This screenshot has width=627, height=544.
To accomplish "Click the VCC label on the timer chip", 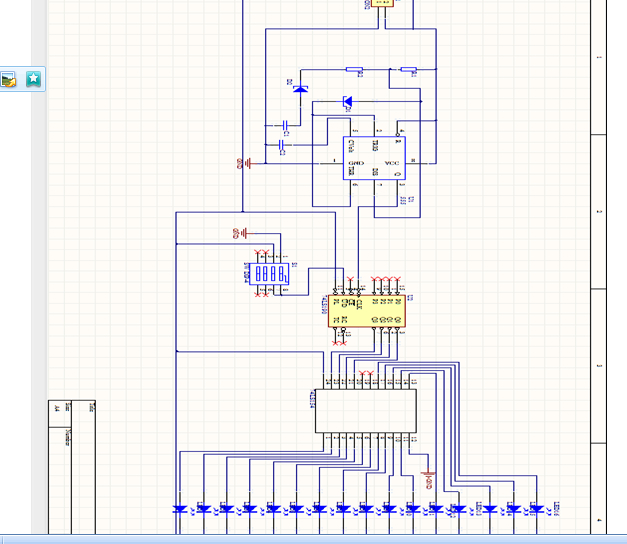I will tap(391, 163).
